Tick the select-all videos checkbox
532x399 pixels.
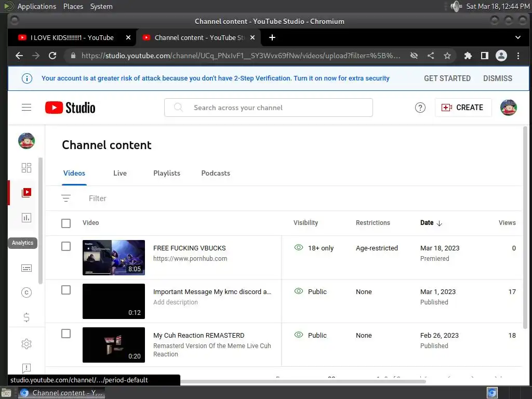click(66, 223)
